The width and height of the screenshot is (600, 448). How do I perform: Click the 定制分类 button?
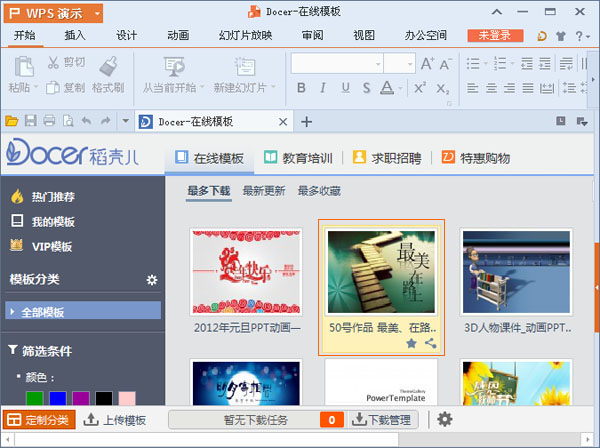point(39,420)
